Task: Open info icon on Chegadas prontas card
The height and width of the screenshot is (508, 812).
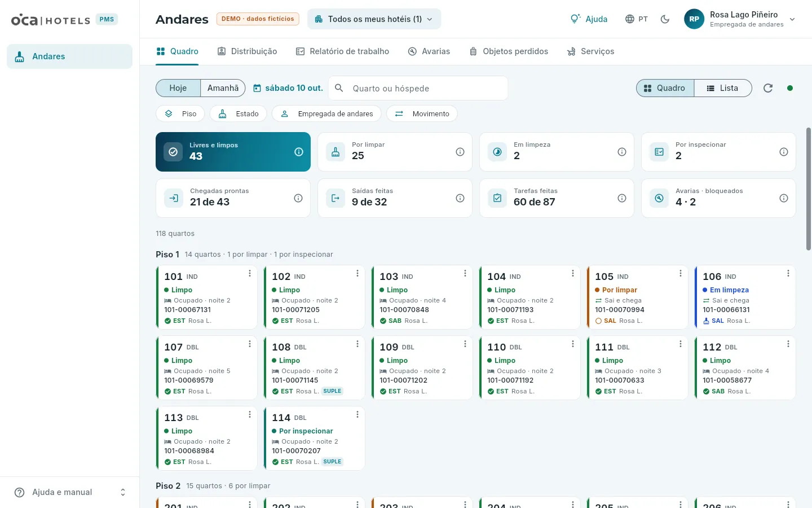Action: [x=298, y=198]
